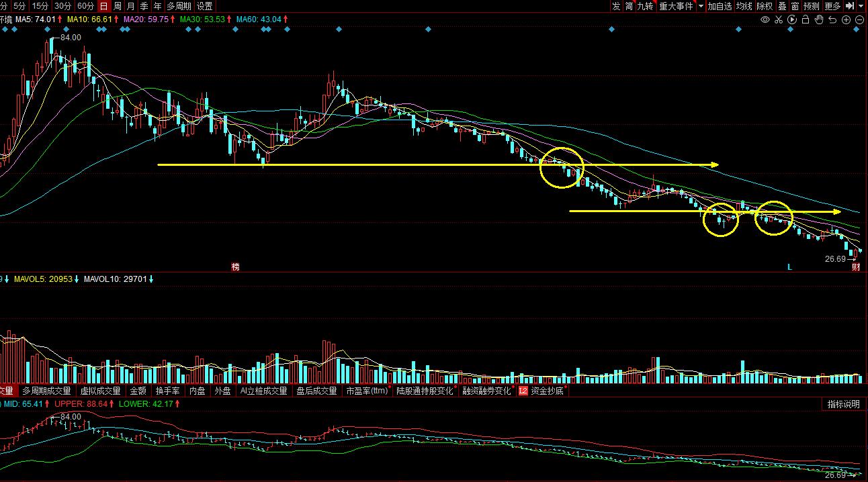
Task: Click the scissors cut icon
Action: click(779, 20)
